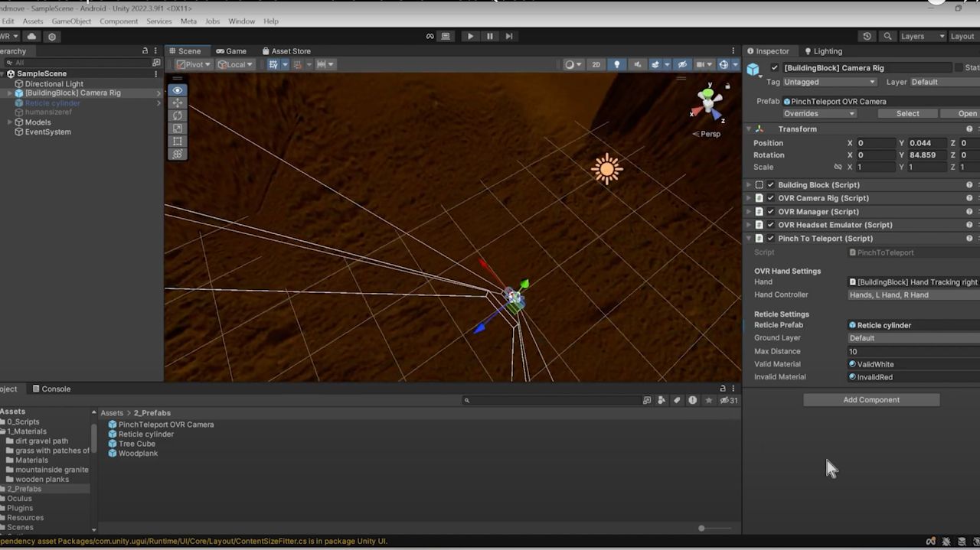Open the Layers dropdown

921,36
